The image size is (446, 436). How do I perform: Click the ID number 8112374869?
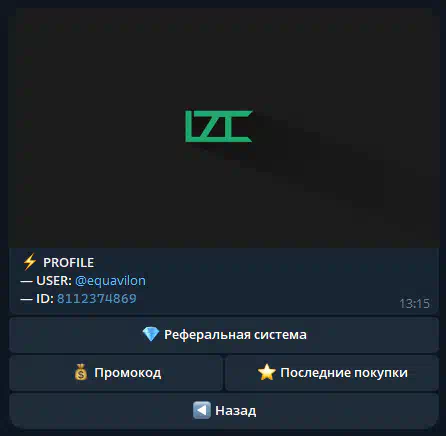[x=97, y=298]
